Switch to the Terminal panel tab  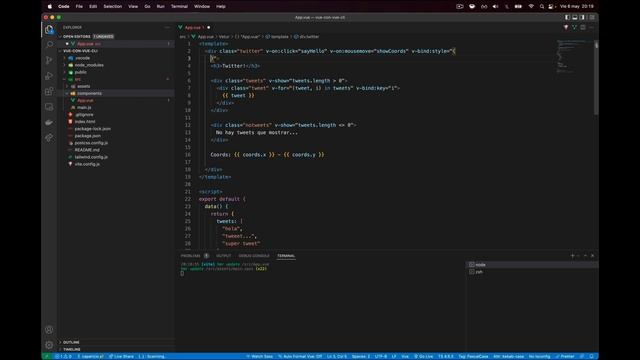(x=286, y=256)
